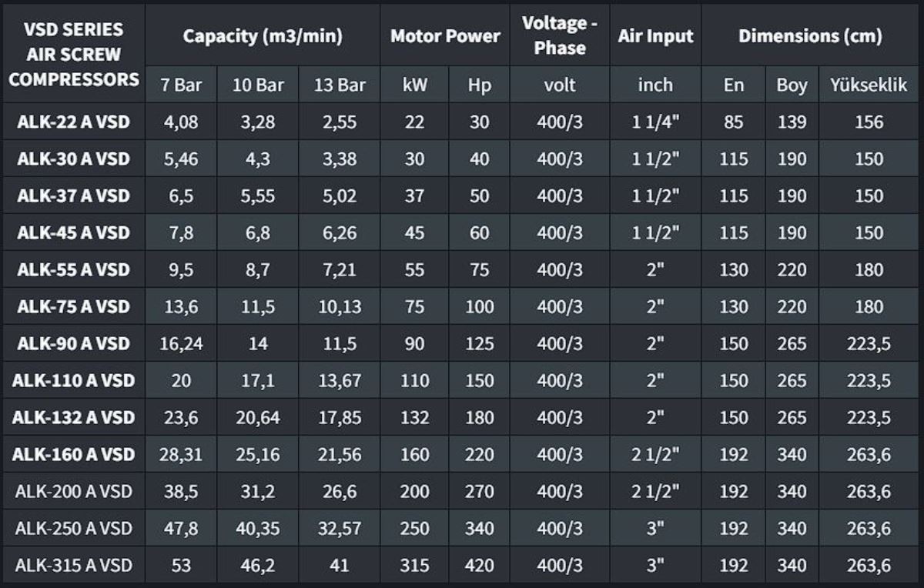This screenshot has height=588, width=924.
Task: Click the 3,38 value for ALK-30
Action: point(340,159)
